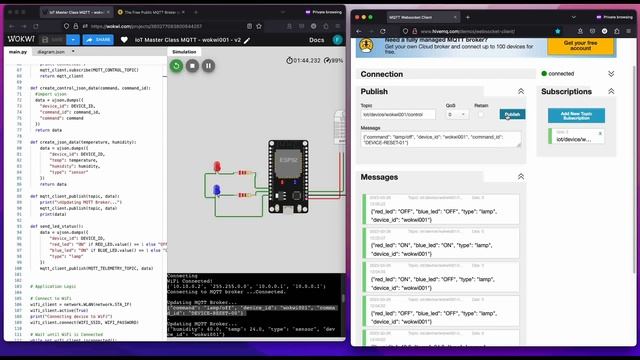Click the HiveMQ address bar URL

click(468, 31)
